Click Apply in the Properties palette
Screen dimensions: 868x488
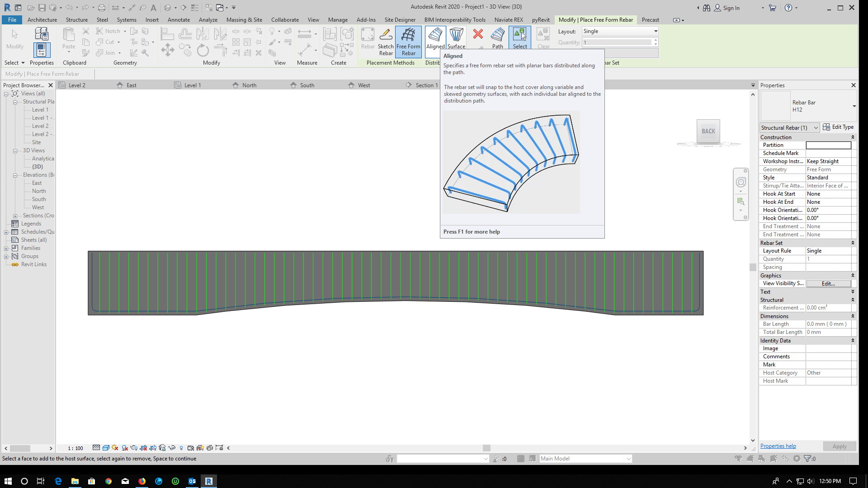pos(840,446)
